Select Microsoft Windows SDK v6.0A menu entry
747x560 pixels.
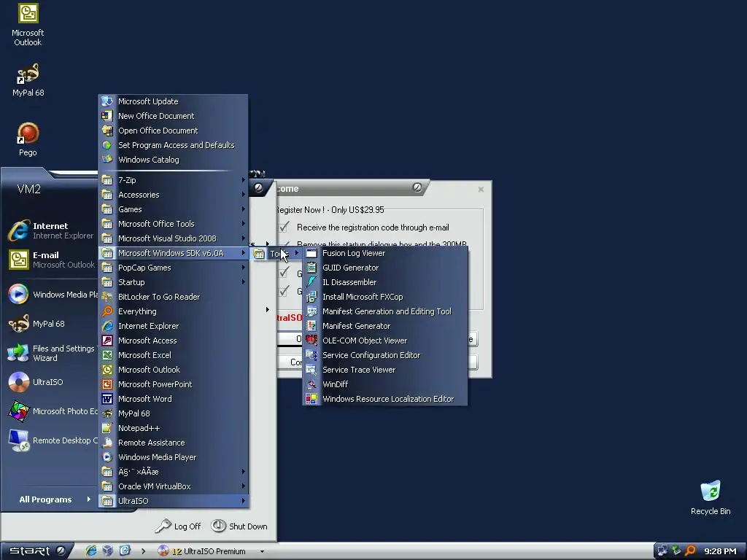(x=174, y=253)
